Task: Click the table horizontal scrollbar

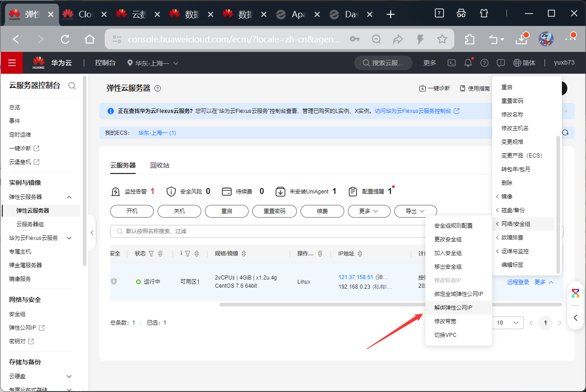Action: point(391,305)
